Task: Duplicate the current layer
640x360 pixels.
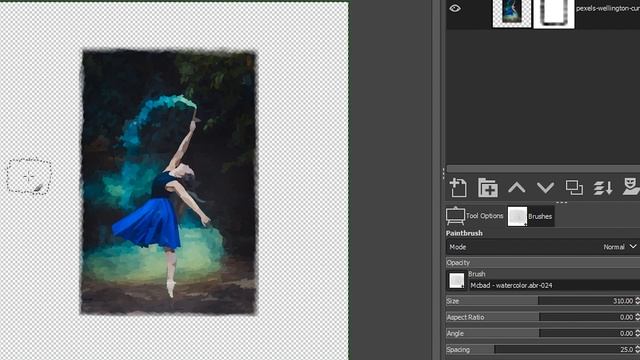Action: 574,187
